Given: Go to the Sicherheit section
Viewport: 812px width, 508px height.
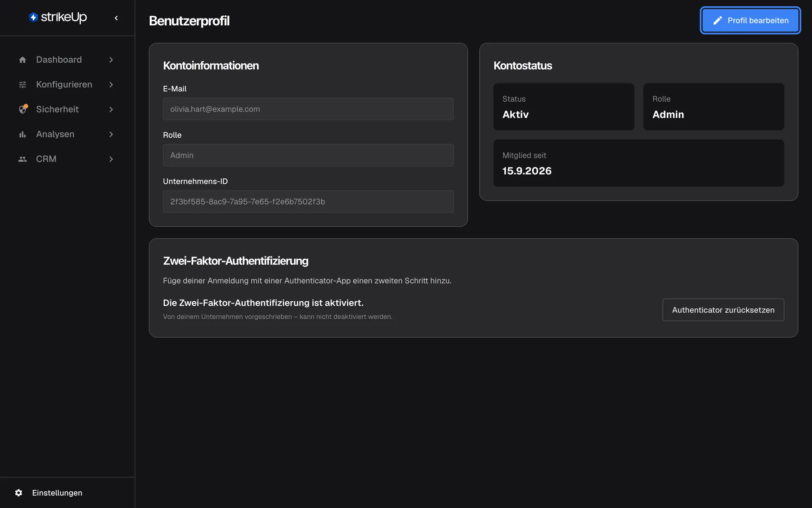Looking at the screenshot, I should 67,109.
